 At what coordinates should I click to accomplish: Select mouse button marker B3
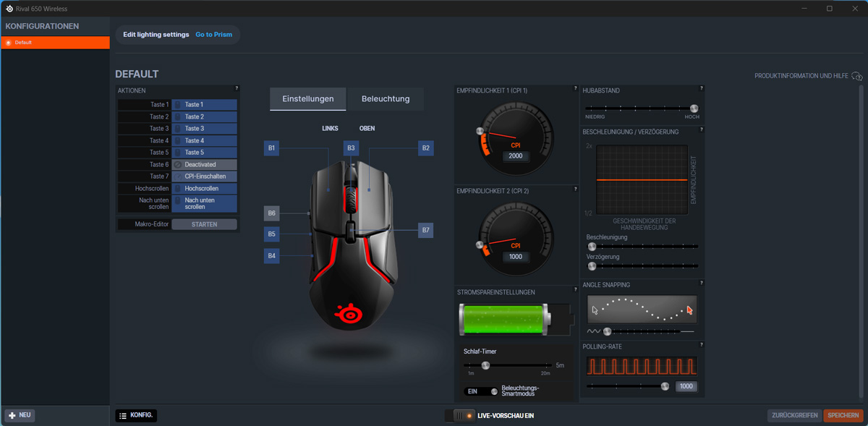pyautogui.click(x=352, y=148)
